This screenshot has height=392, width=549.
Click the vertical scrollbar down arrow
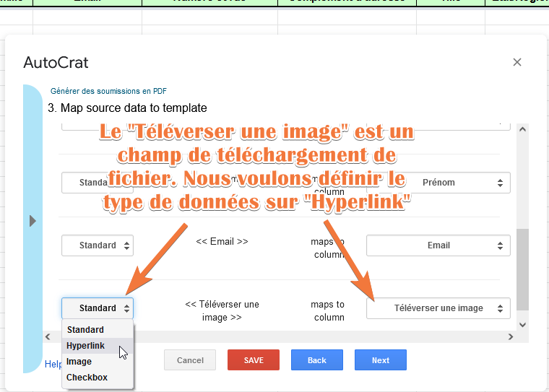tap(522, 325)
